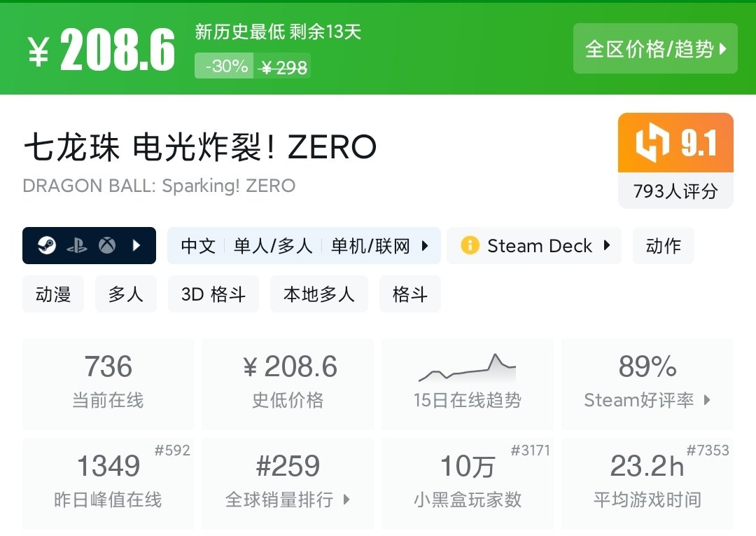Select the 动作 genre tag
Viewport: 756px width, 536px height.
tap(663, 246)
